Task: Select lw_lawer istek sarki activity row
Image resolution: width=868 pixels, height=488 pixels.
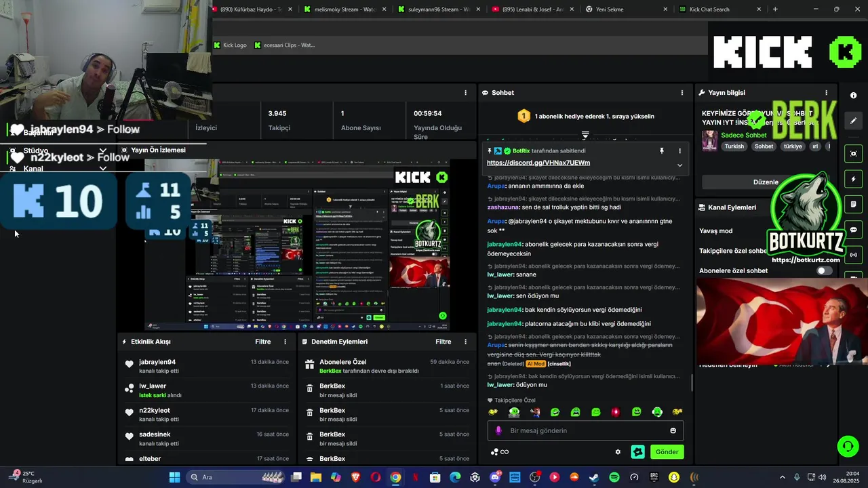Action: pyautogui.click(x=206, y=390)
